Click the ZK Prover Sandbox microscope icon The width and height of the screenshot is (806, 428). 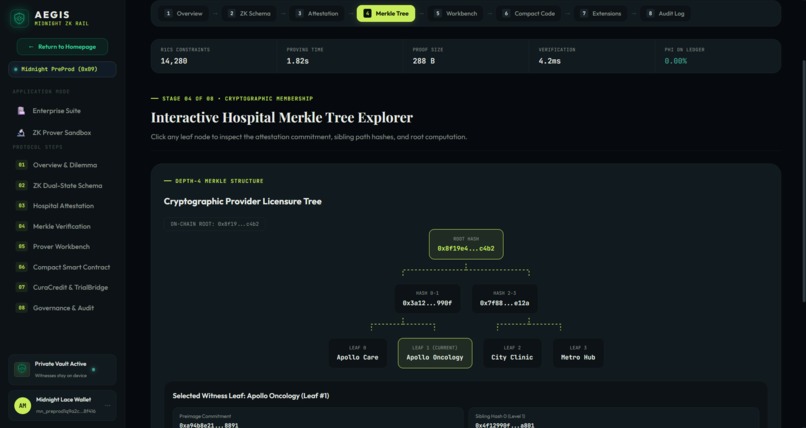click(x=21, y=133)
